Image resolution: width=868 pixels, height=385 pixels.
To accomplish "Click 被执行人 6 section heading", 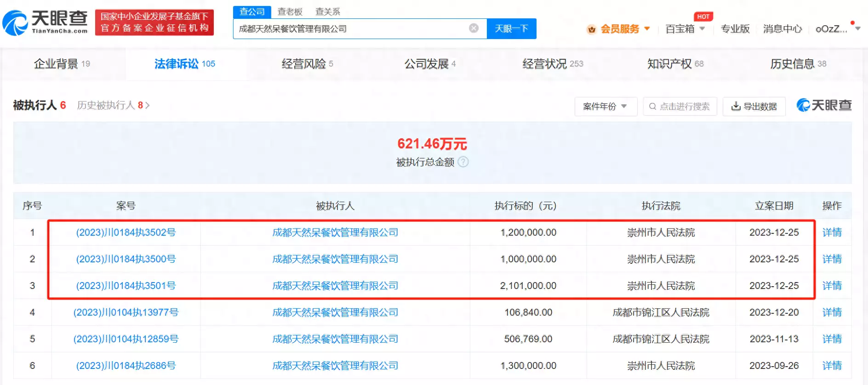I will pyautogui.click(x=40, y=105).
